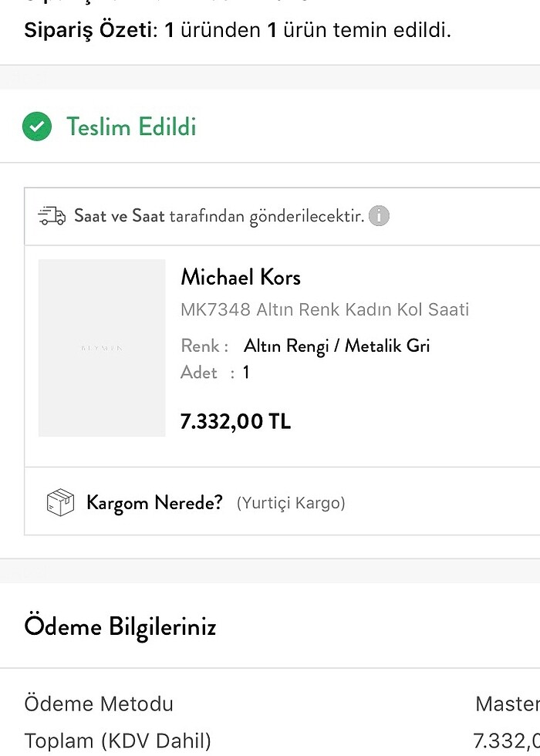Select the Altın Rengi / Metalik Gri color option
Screen dimensions: 540x756
click(x=337, y=346)
